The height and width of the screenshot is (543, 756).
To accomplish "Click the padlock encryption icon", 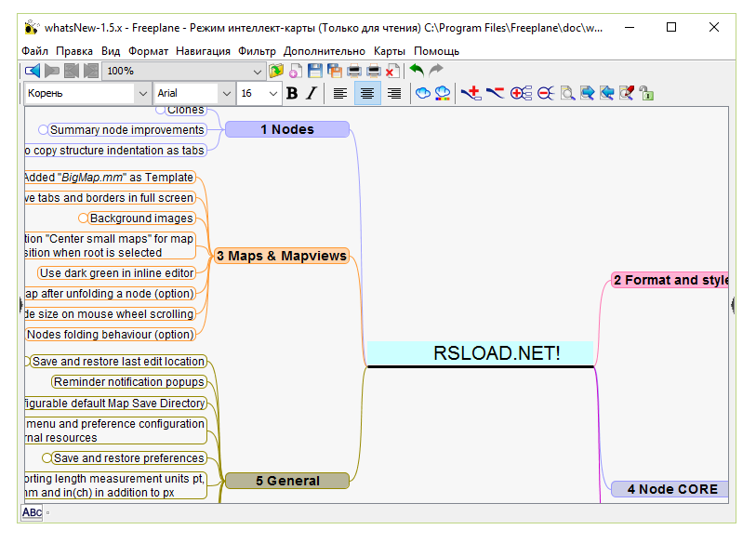I will [646, 93].
